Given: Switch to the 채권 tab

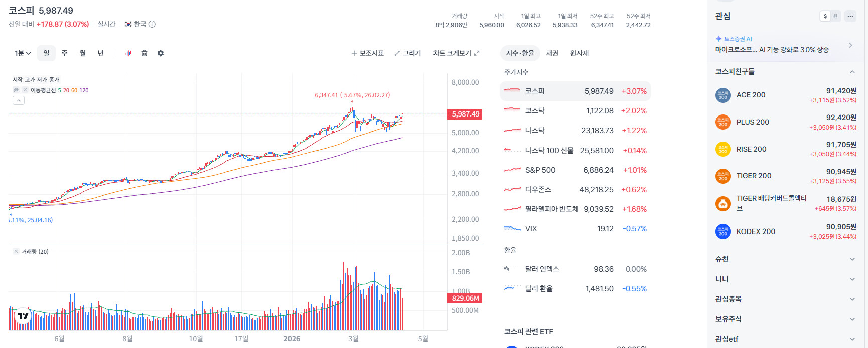Looking at the screenshot, I should [552, 53].
